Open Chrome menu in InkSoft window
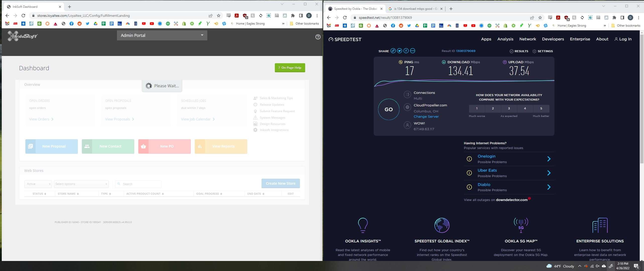Screen dimensions: 644x271 [x=317, y=16]
